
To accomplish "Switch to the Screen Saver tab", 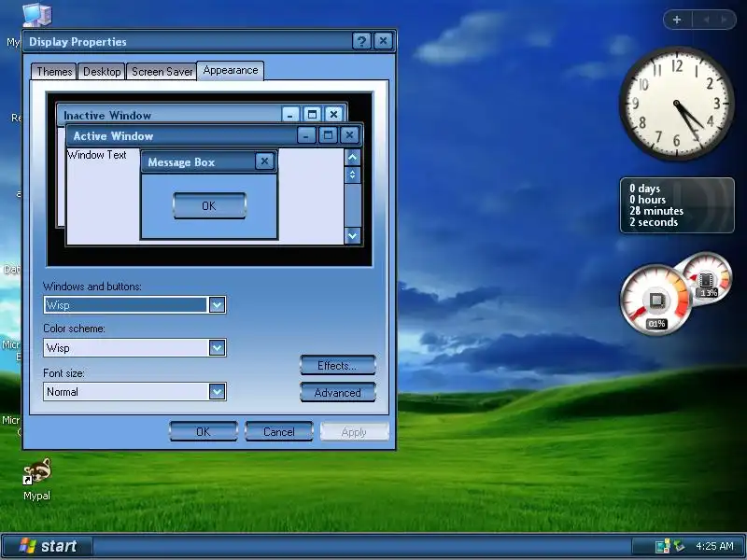I will point(162,72).
